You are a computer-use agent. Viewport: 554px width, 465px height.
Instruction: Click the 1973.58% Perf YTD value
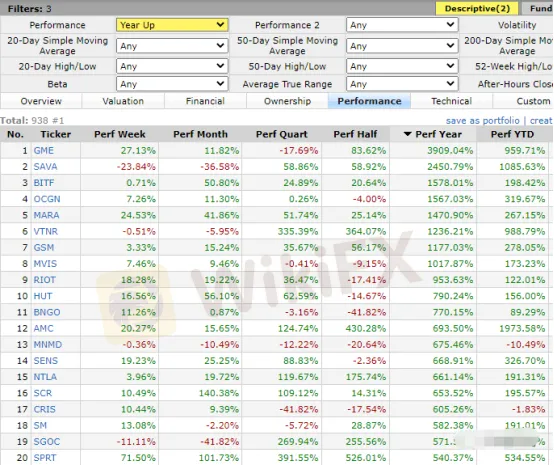point(522,329)
